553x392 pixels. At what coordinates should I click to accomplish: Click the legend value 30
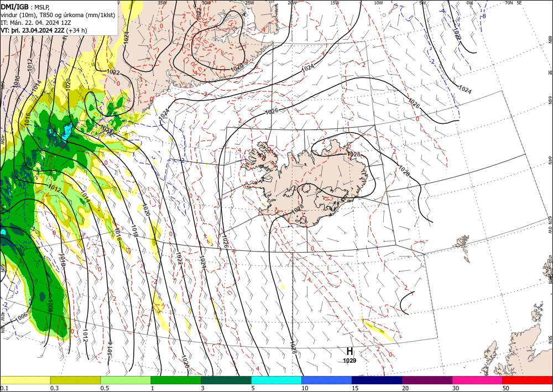pos(456,388)
